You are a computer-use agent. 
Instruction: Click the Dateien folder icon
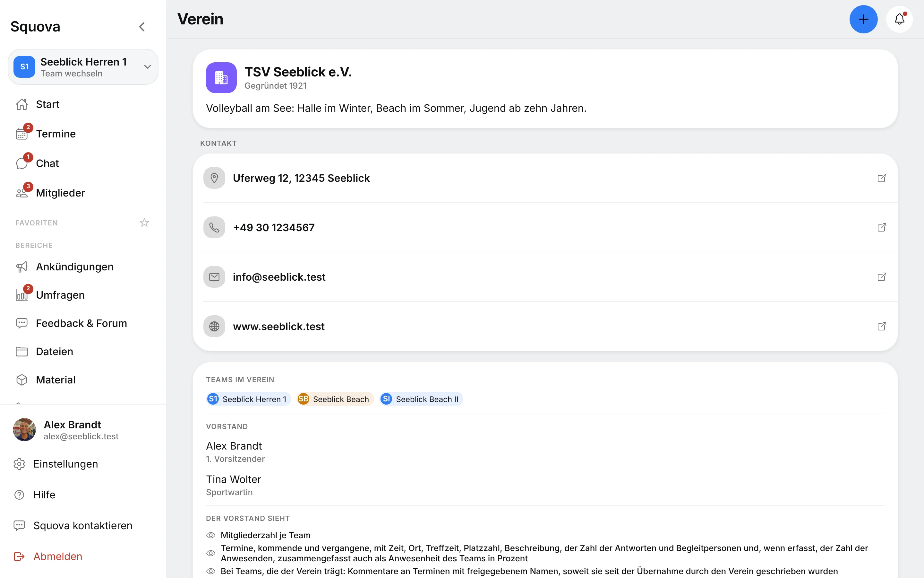[22, 352]
